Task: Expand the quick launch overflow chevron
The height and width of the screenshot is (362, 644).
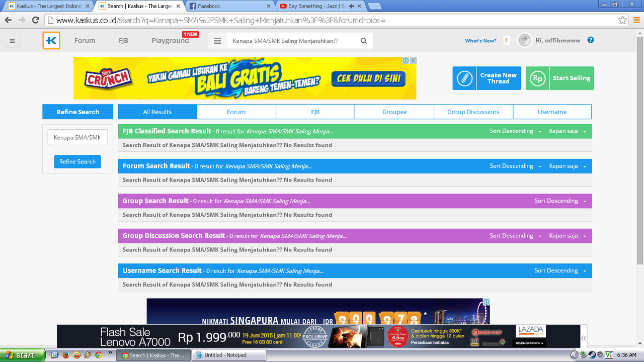Action: 110,353
